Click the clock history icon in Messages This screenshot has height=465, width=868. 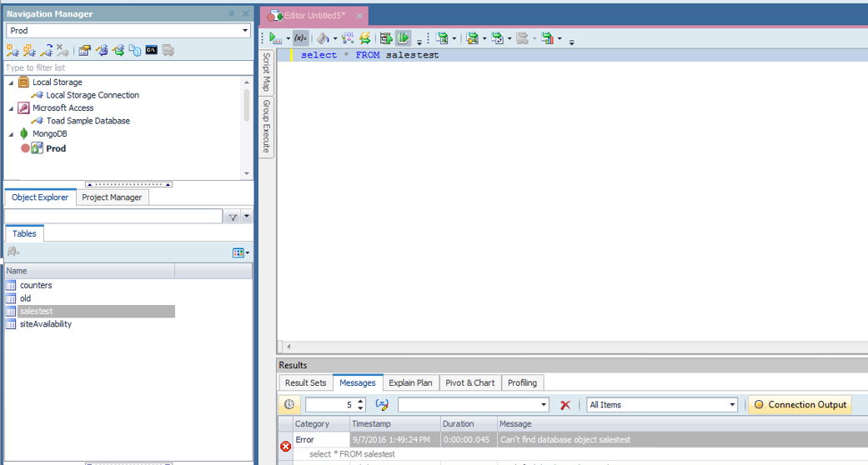(x=289, y=405)
